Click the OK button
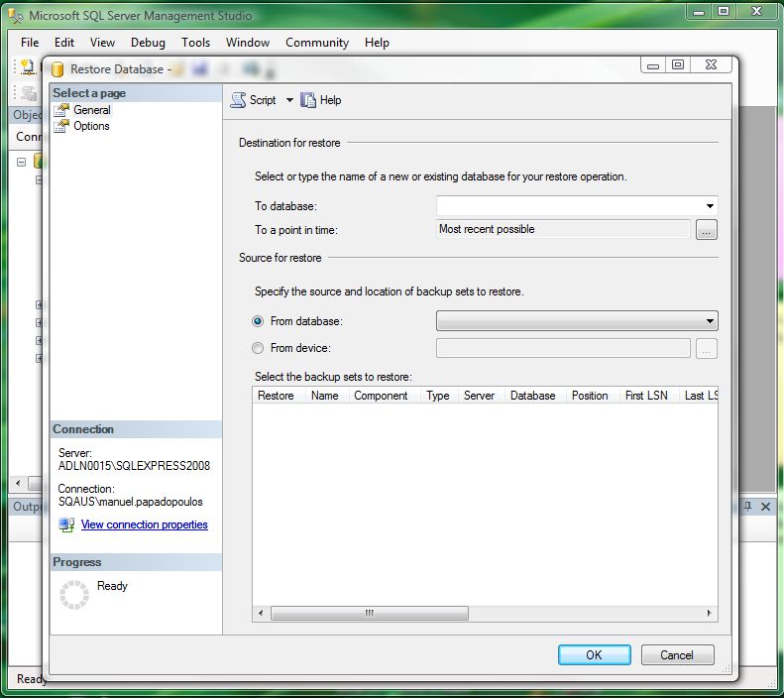The width and height of the screenshot is (784, 698). [594, 654]
